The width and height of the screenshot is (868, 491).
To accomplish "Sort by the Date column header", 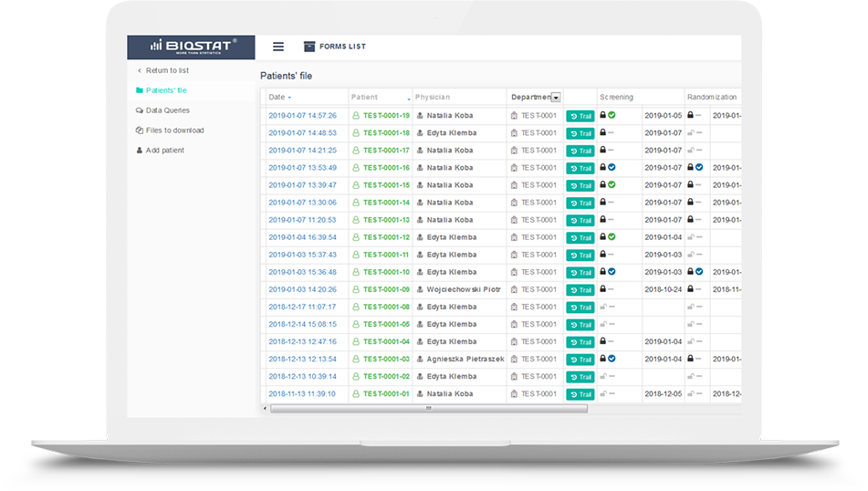I will (279, 97).
